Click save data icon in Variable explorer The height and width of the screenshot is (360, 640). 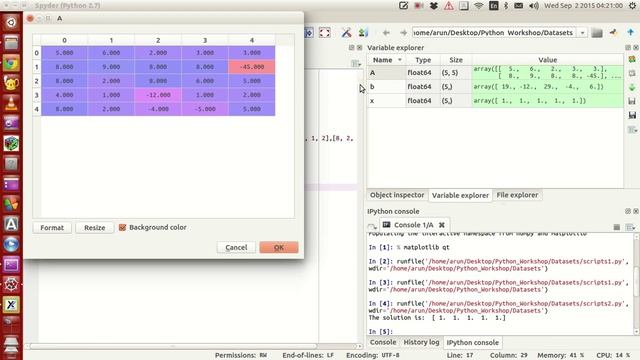click(x=632, y=101)
